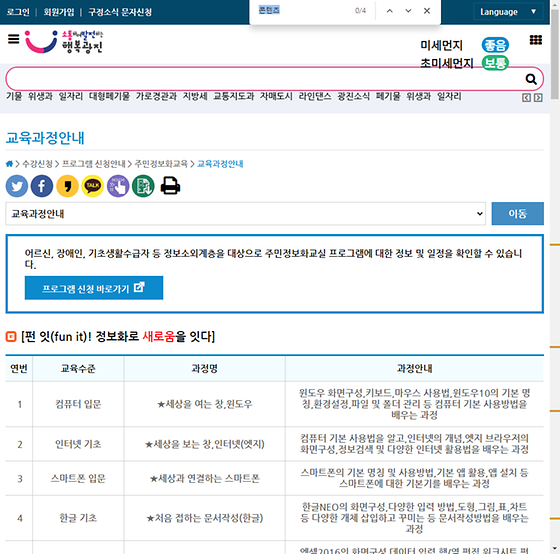The image size is (560, 554).
Task: Print the page with printer icon
Action: [170, 186]
